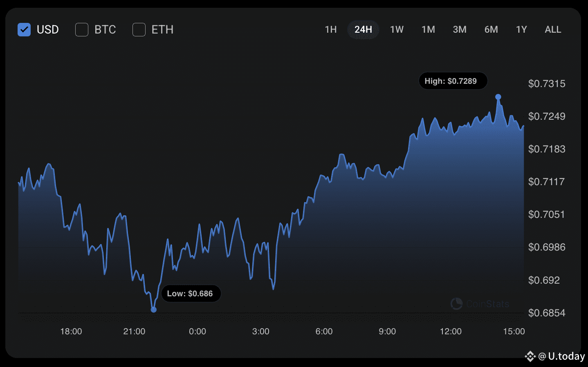
Task: Click the USD label text
Action: 48,29
